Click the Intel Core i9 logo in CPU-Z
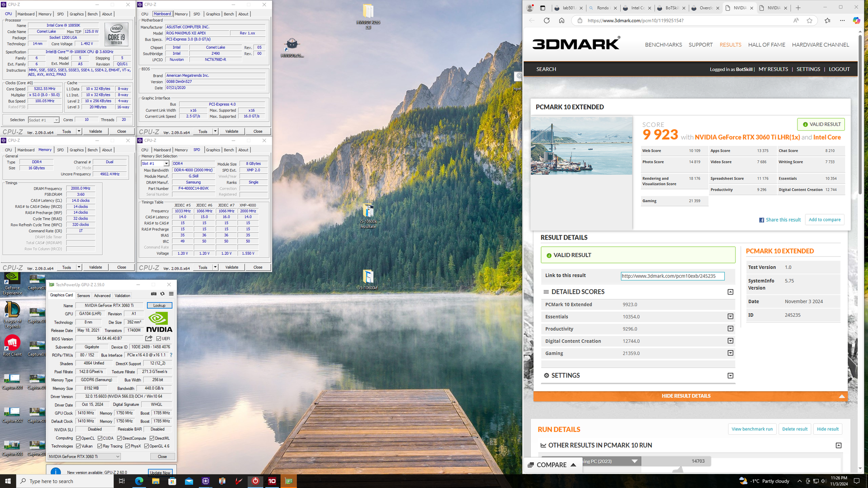Screen dimensions: 868x488 (x=117, y=35)
